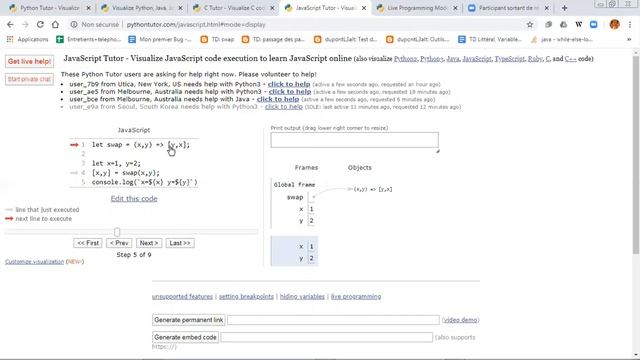Click the Generate embed code button
The image size is (640, 360).
pyautogui.click(x=186, y=337)
